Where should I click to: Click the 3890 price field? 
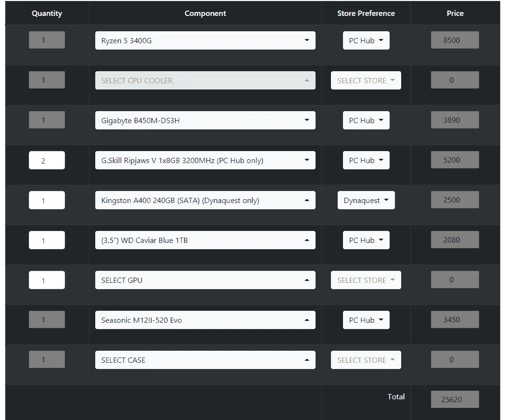(x=455, y=120)
